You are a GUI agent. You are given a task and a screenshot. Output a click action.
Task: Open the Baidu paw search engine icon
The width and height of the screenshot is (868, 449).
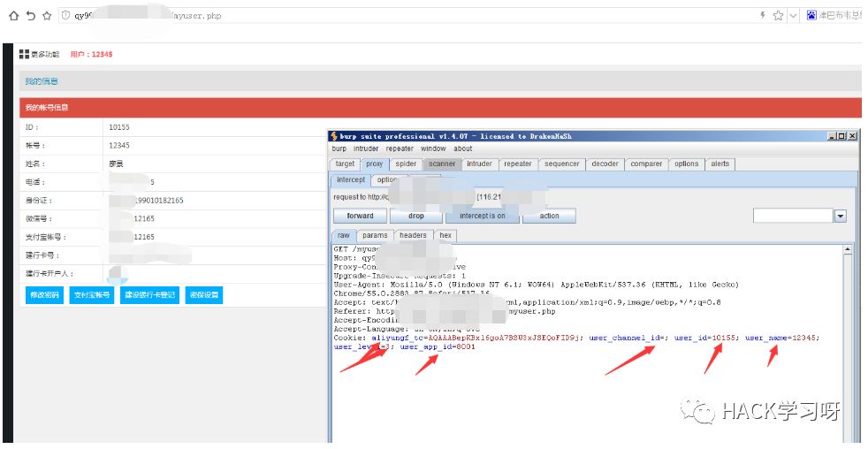pyautogui.click(x=811, y=15)
